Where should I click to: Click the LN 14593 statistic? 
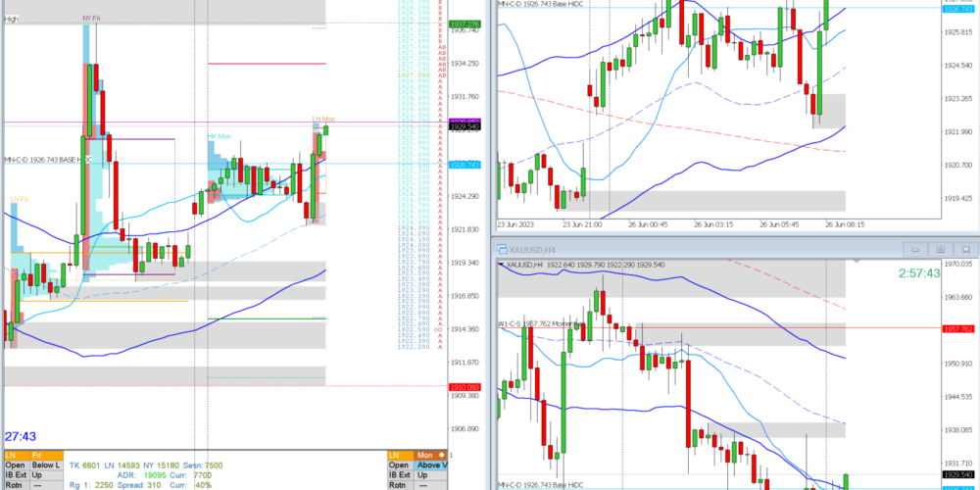tap(120, 465)
